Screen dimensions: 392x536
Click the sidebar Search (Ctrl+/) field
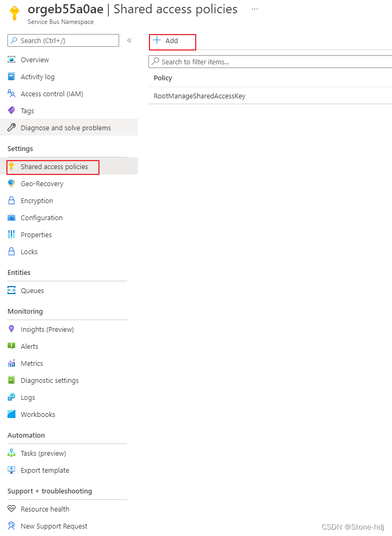click(x=63, y=40)
